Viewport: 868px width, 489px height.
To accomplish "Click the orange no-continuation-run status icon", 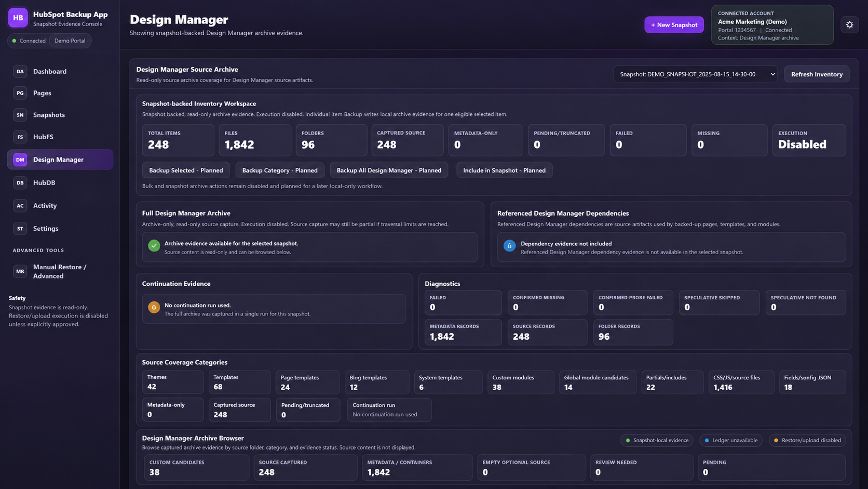I will tap(154, 307).
